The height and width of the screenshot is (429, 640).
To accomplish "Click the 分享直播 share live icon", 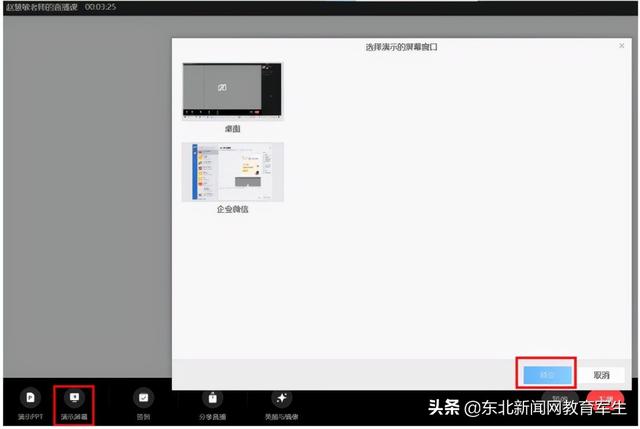I will pyautogui.click(x=212, y=398).
